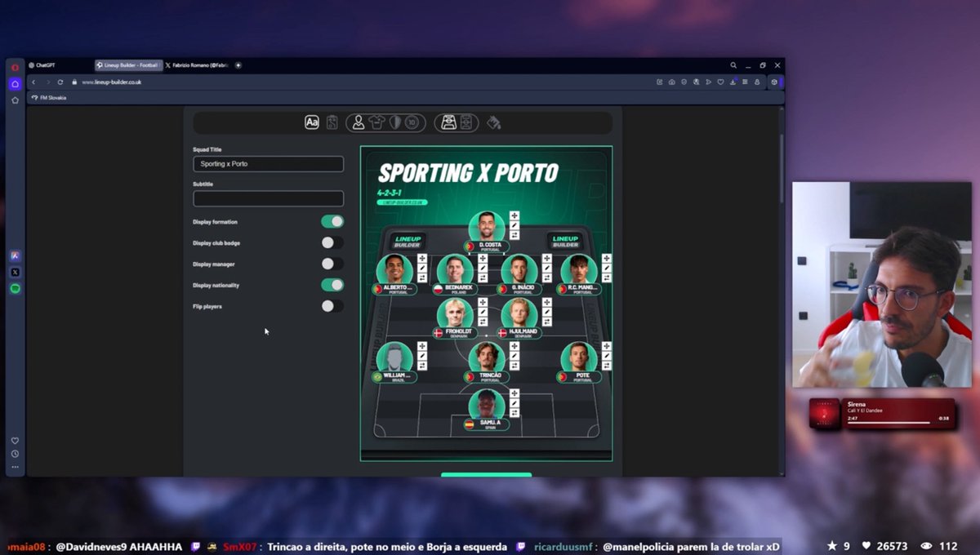This screenshot has height=555, width=980.
Task: Open X/Twitter in the Opera sidebar
Action: 15,272
